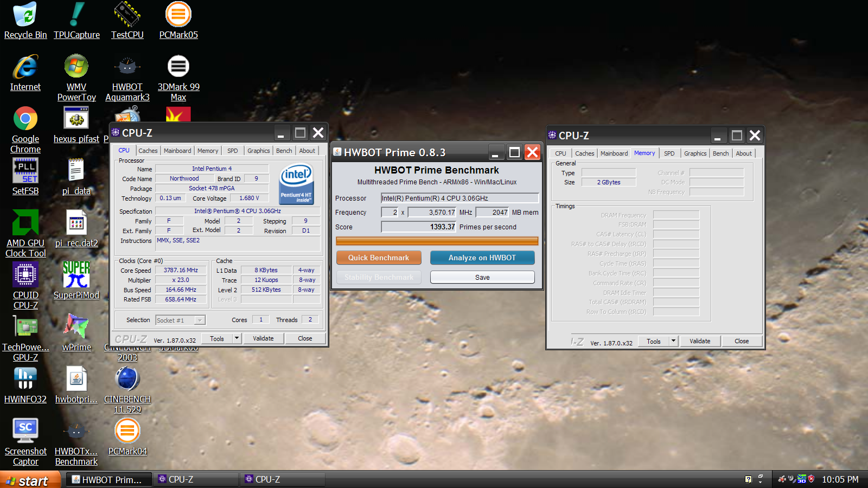This screenshot has height=488, width=868.
Task: Switch to Caches tab in left CPU-Z
Action: pos(148,151)
